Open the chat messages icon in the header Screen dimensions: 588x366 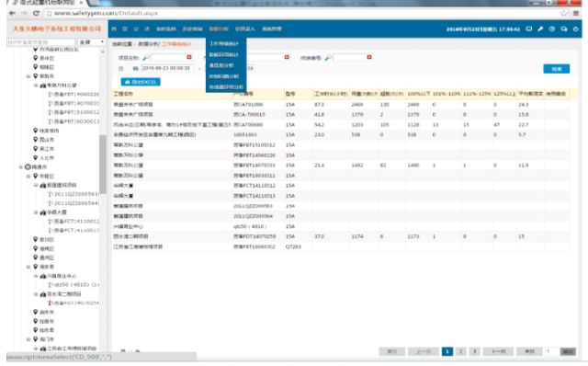564,29
